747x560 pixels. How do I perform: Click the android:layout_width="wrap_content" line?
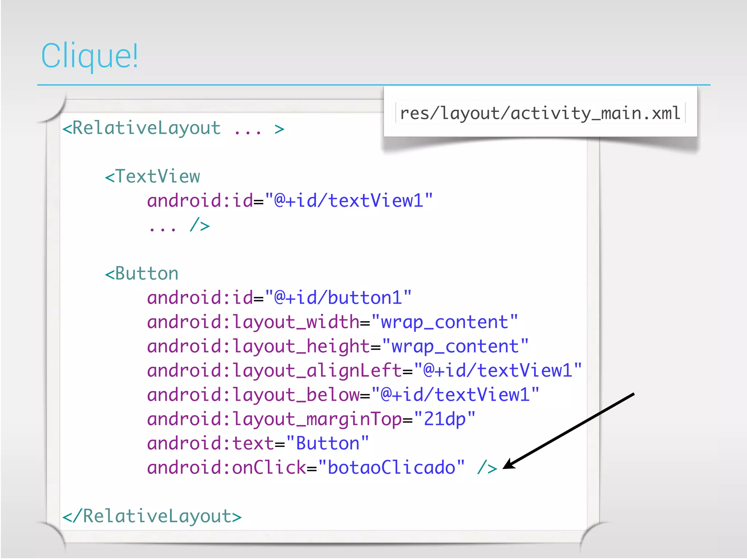click(333, 322)
